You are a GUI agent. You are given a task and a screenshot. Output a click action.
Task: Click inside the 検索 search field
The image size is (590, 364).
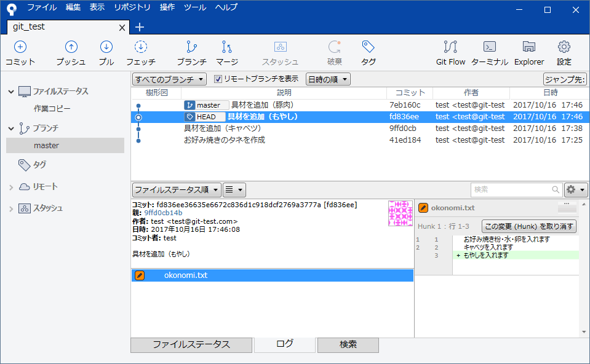point(511,189)
